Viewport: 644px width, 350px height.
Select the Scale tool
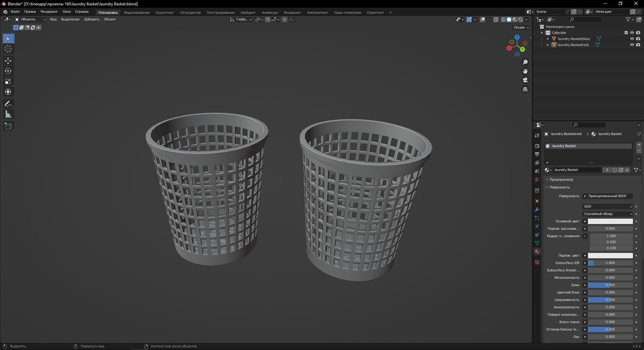point(8,82)
